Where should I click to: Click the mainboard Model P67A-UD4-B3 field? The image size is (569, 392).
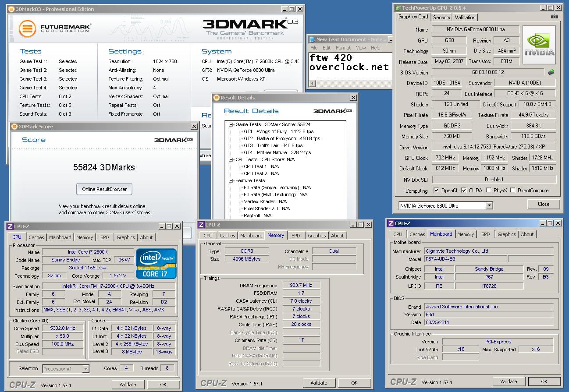[x=465, y=259]
